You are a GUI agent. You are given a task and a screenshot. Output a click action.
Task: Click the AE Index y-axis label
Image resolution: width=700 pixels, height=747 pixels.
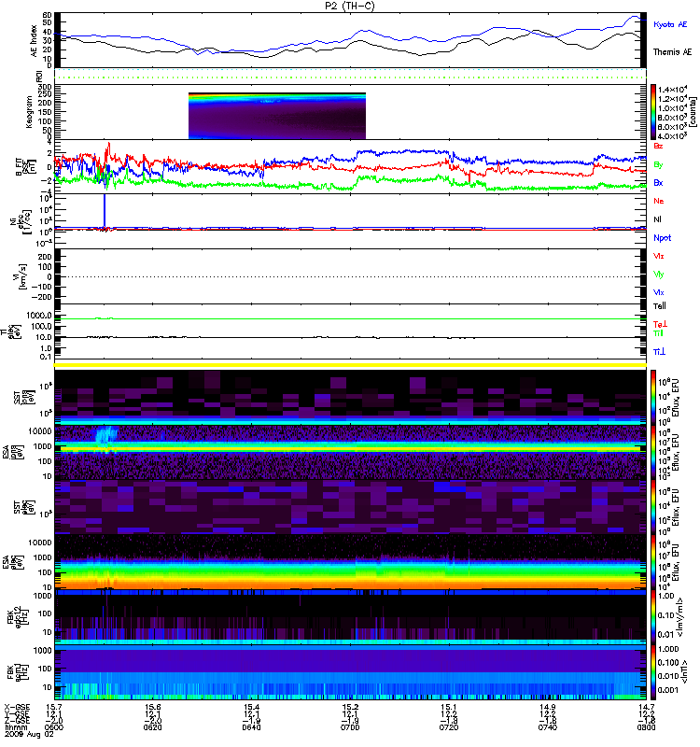pyautogui.click(x=36, y=41)
